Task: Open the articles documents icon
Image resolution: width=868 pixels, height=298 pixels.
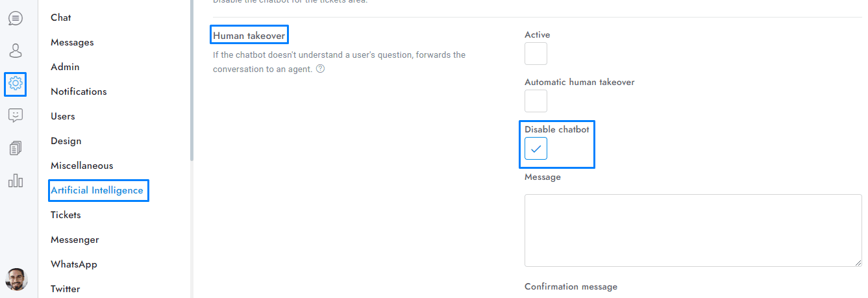Action: coord(16,148)
